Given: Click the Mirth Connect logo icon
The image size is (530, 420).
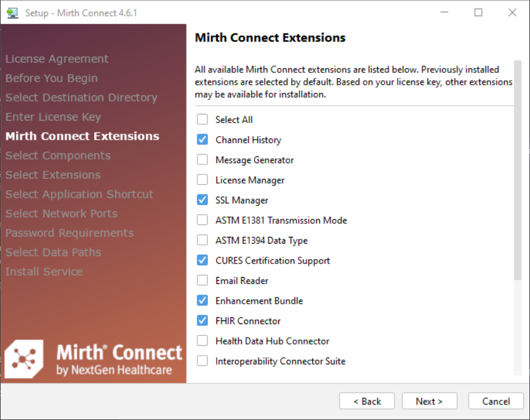Looking at the screenshot, I should coord(24,359).
